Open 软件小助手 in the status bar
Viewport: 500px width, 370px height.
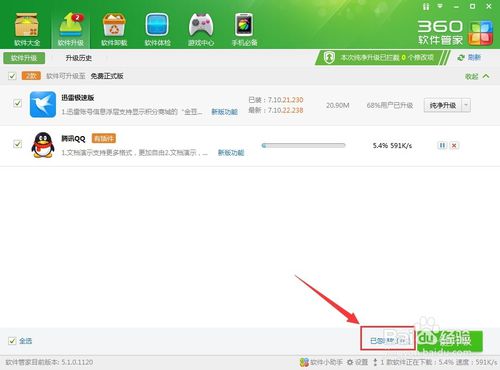click(x=321, y=362)
